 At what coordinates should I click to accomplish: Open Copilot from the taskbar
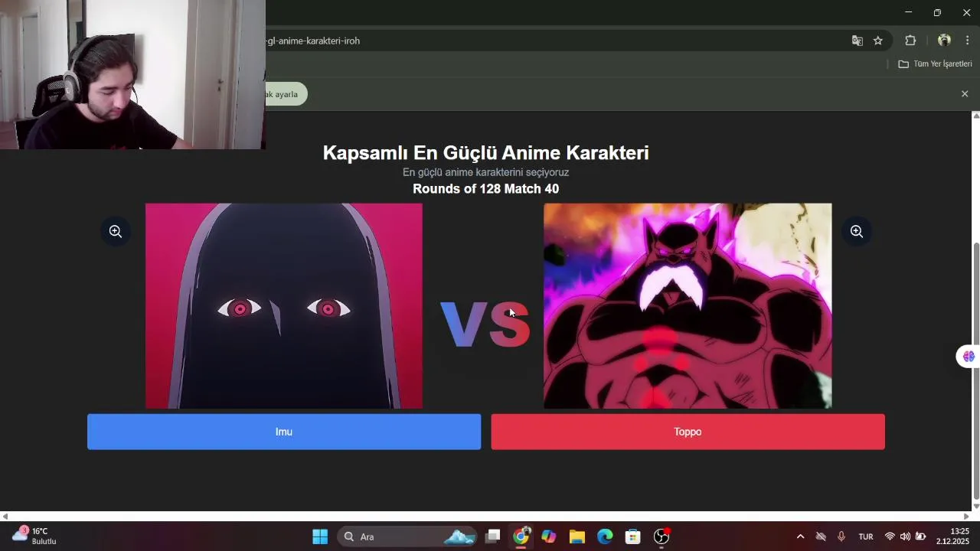coord(549,536)
